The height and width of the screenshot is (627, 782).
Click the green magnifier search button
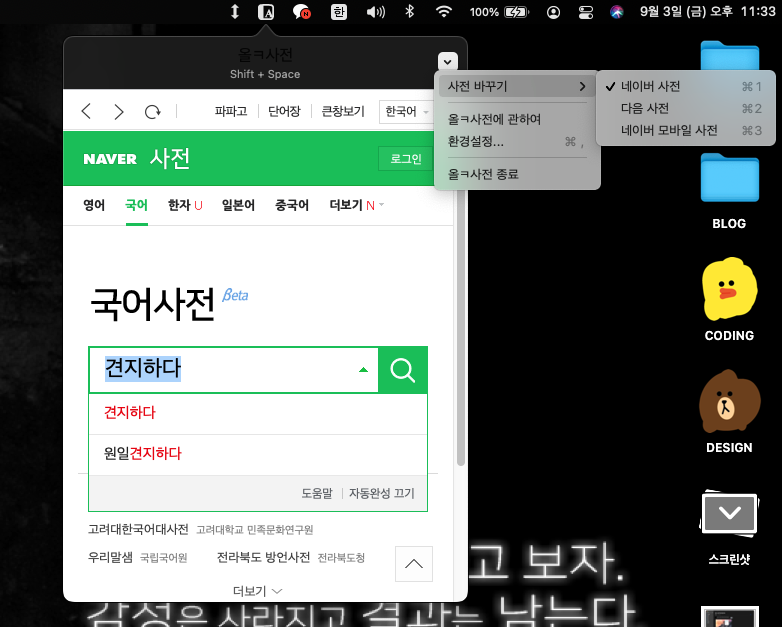(402, 370)
